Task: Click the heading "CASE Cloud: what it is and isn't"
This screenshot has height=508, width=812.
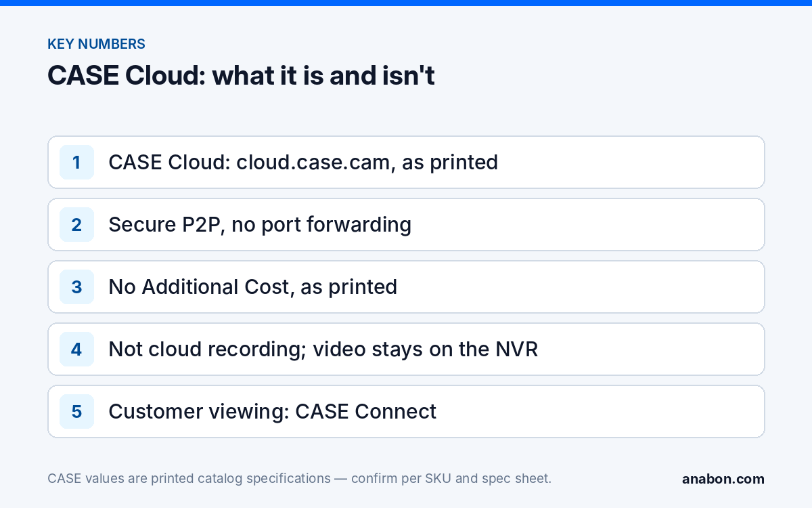Action: [241, 76]
